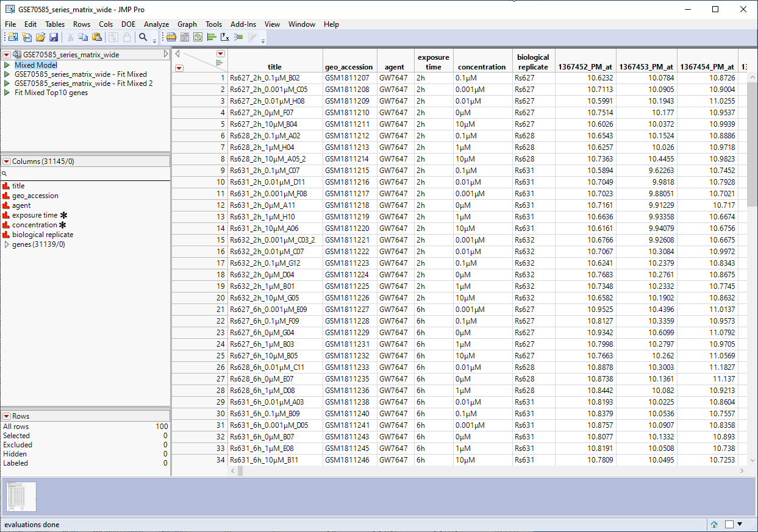Click the Copy icon in the toolbar

tap(84, 37)
